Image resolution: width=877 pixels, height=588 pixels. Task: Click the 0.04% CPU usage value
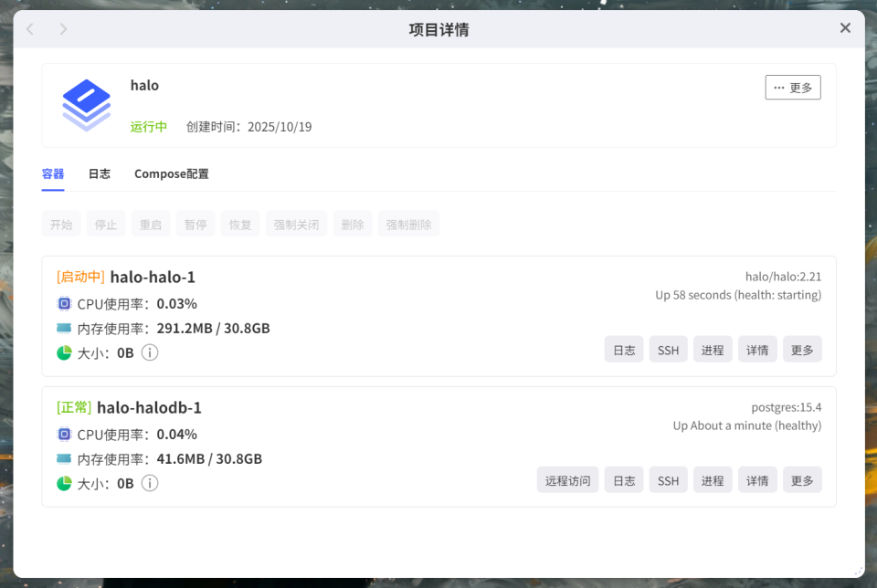click(176, 435)
